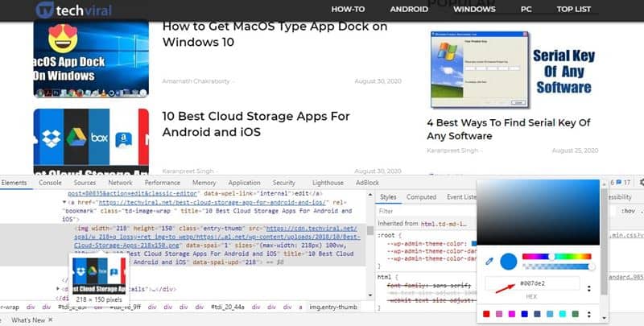Open the Security tab
644x326 pixels.
click(284, 183)
